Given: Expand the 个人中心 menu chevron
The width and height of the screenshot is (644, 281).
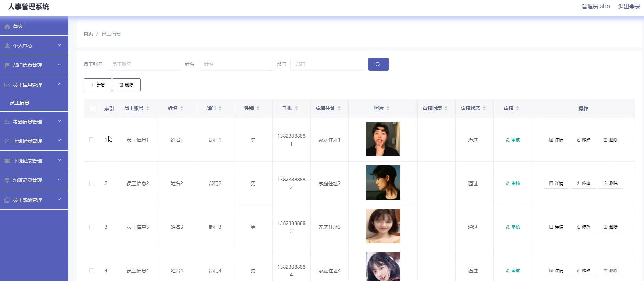Looking at the screenshot, I should [59, 45].
